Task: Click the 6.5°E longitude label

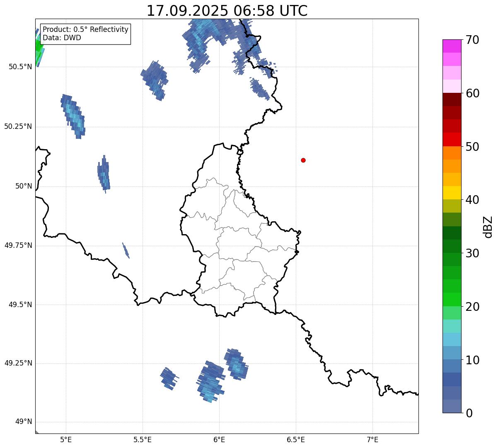Action: tap(296, 439)
